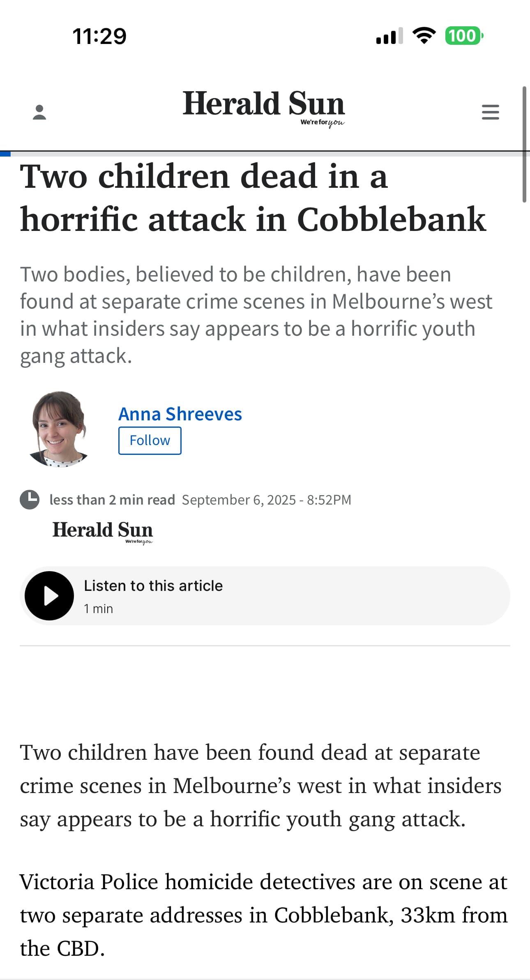Click the blue reading progress bar
Viewport: 530px width, 980px height.
coord(5,154)
